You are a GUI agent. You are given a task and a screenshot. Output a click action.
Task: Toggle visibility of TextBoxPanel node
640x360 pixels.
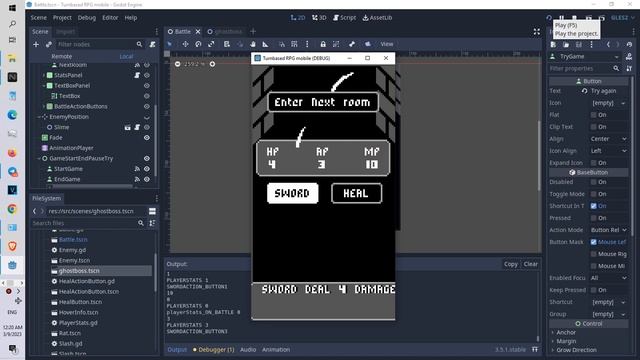coord(147,86)
